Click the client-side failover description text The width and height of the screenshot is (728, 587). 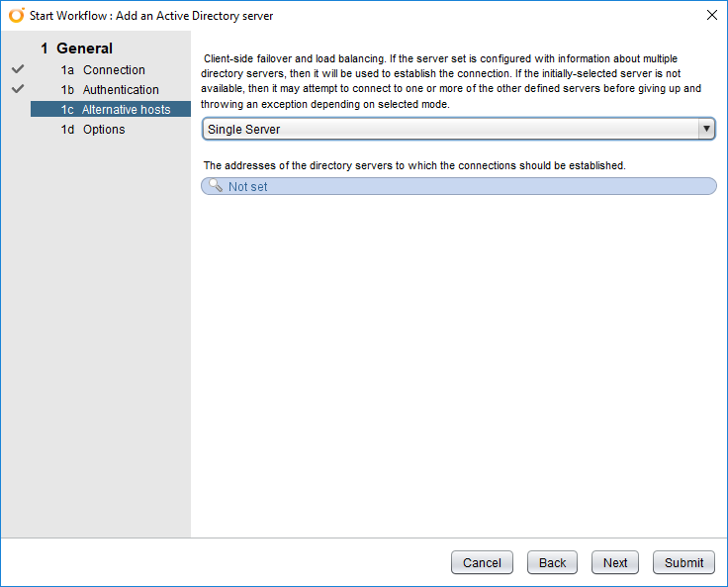pos(452,81)
